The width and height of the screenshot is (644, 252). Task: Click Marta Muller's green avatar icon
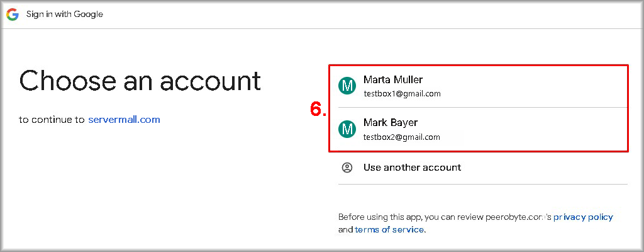347,86
